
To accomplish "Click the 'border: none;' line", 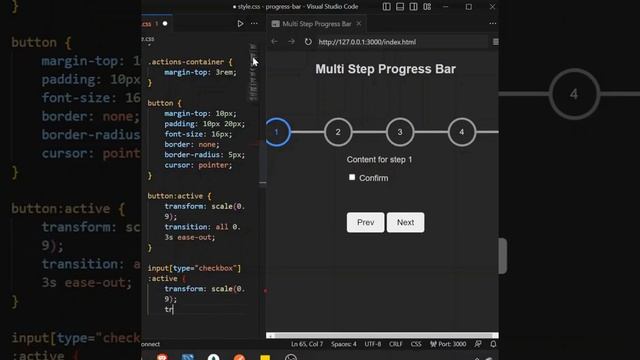I will click(x=191, y=144).
